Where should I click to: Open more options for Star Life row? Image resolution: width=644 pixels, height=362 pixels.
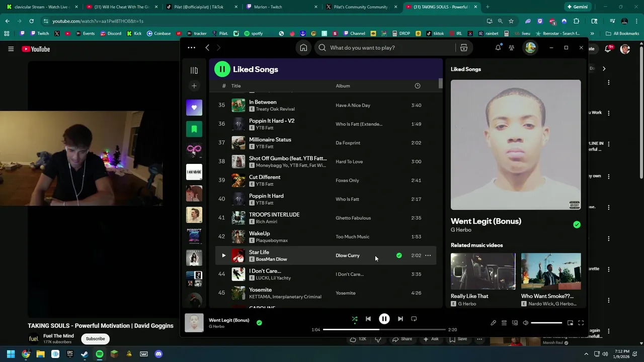pyautogui.click(x=428, y=255)
